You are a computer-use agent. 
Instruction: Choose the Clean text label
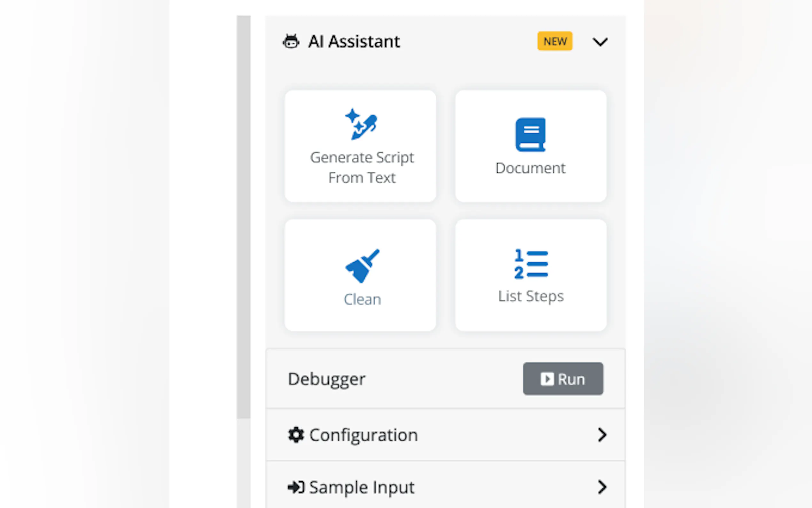point(362,299)
